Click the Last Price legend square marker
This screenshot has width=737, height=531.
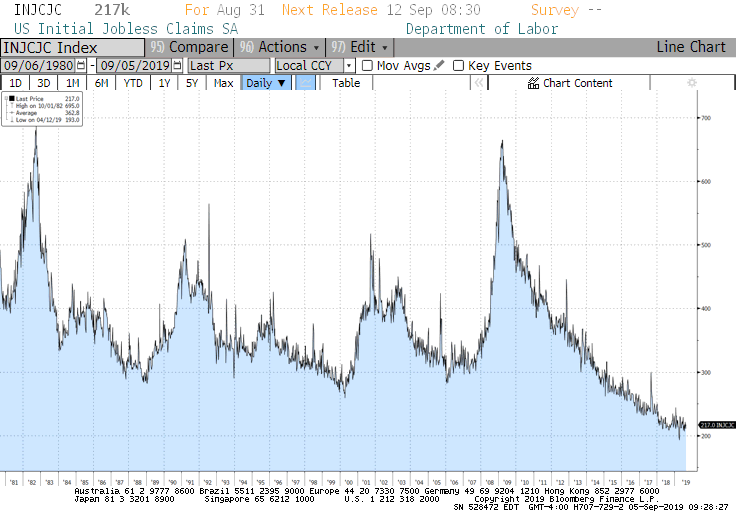click(x=11, y=99)
